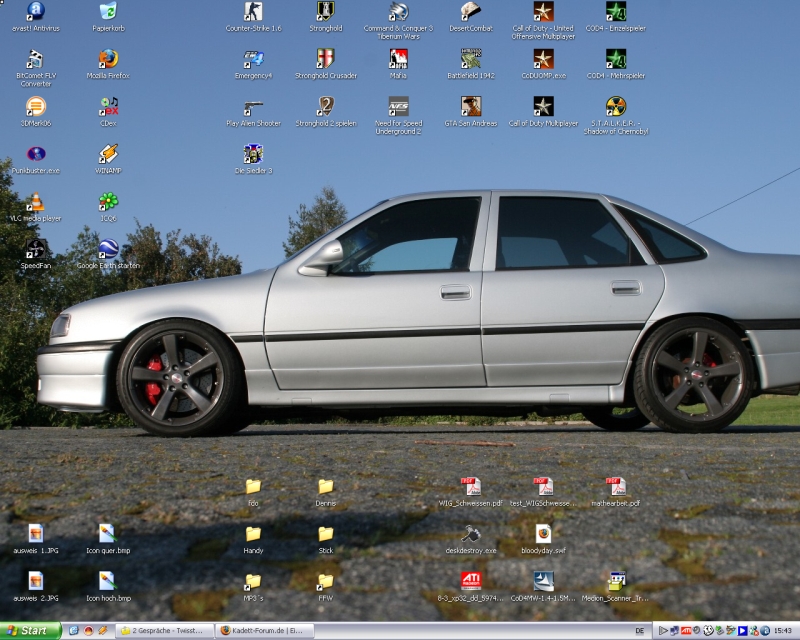Select the MP3's folder
The width and height of the screenshot is (800, 640).
(x=253, y=581)
